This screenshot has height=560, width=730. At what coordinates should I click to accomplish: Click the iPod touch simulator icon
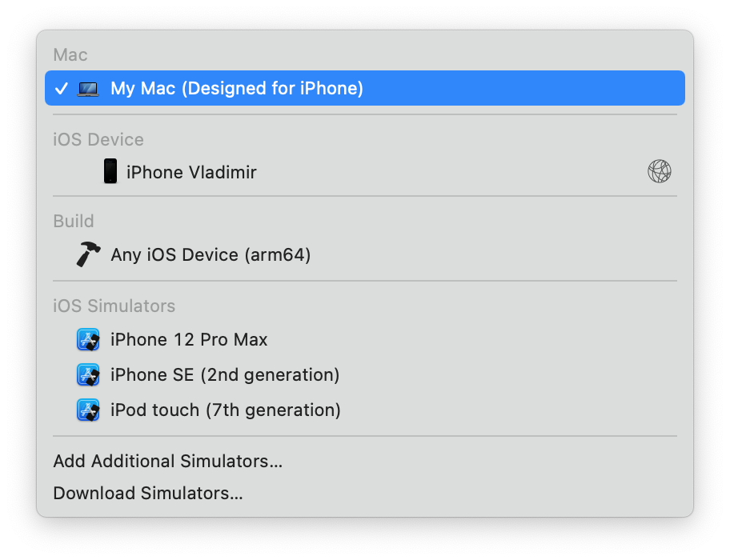click(x=88, y=410)
